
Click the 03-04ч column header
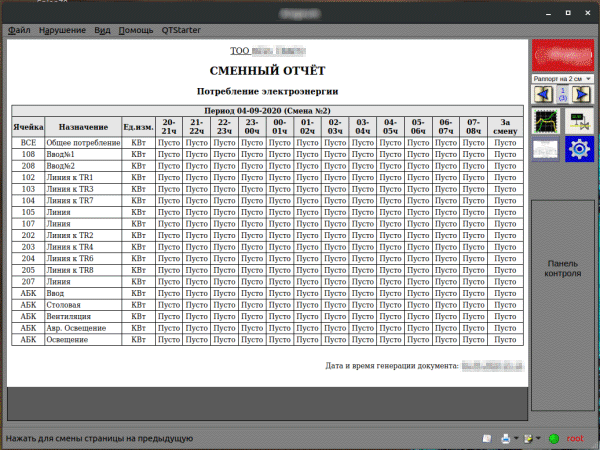[x=363, y=127]
